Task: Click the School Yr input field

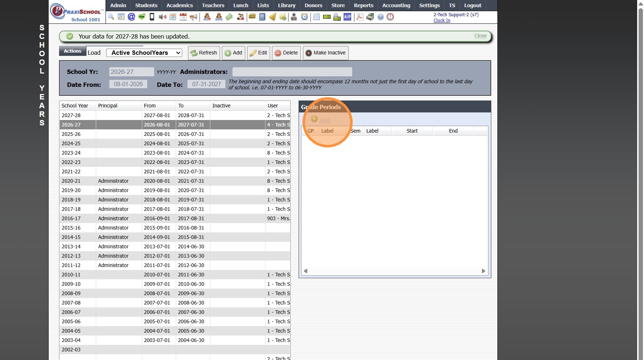Action: (131, 72)
